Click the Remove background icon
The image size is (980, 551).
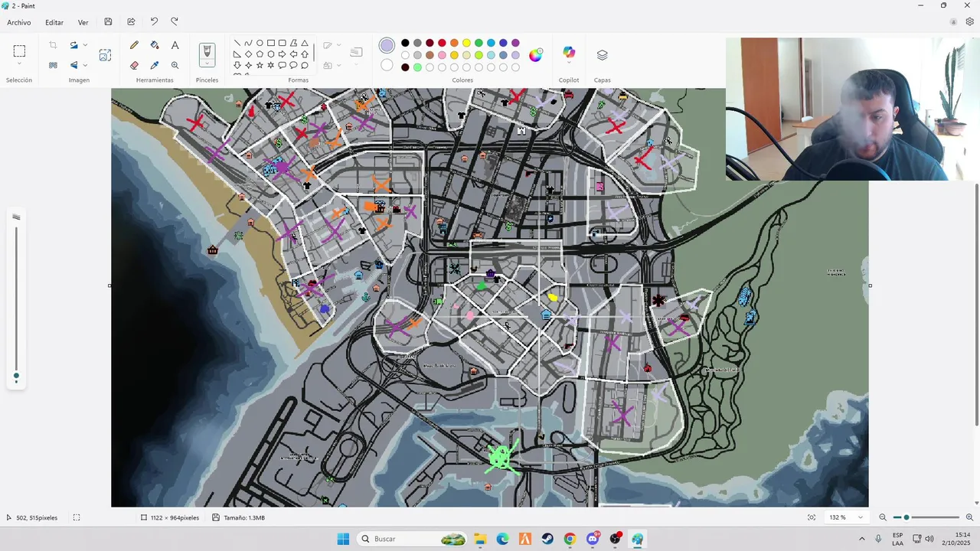53,65
